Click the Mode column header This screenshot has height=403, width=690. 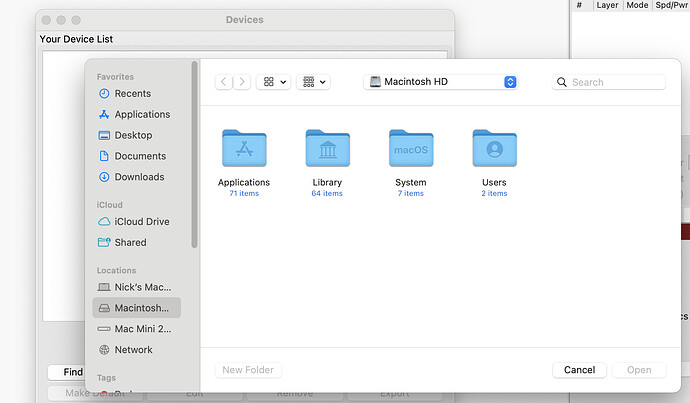637,5
